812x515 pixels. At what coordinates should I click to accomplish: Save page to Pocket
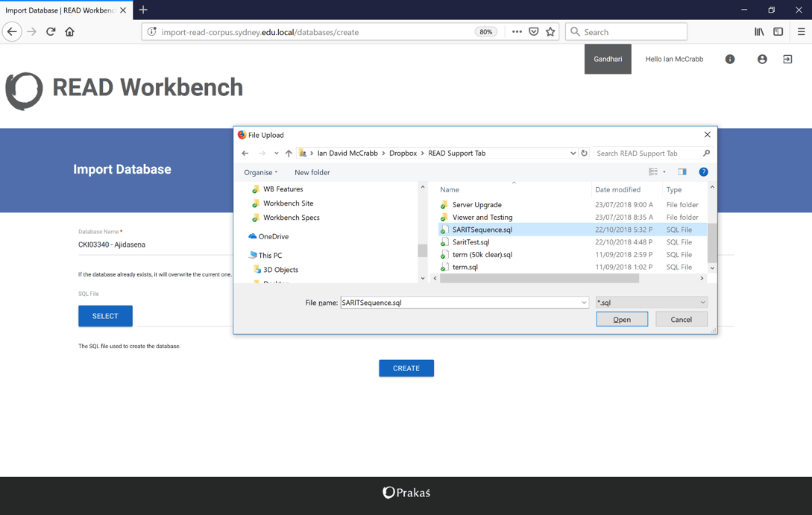(533, 31)
